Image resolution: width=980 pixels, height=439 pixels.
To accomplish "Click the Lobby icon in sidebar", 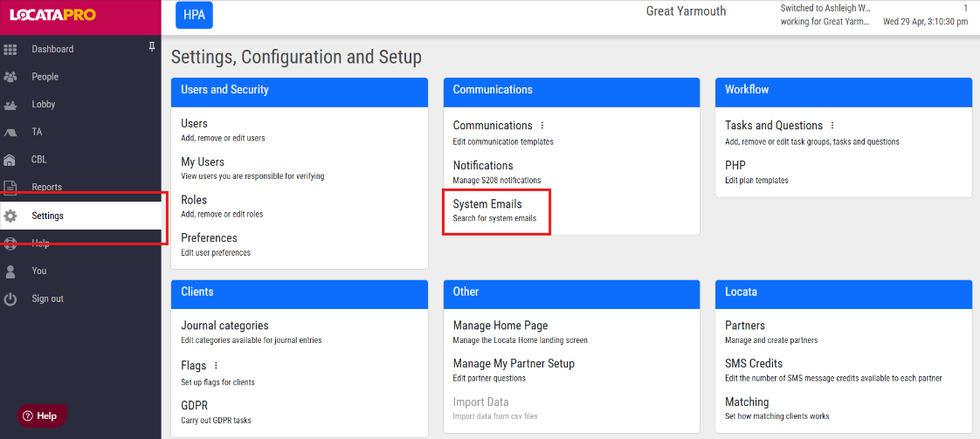I will [x=10, y=105].
